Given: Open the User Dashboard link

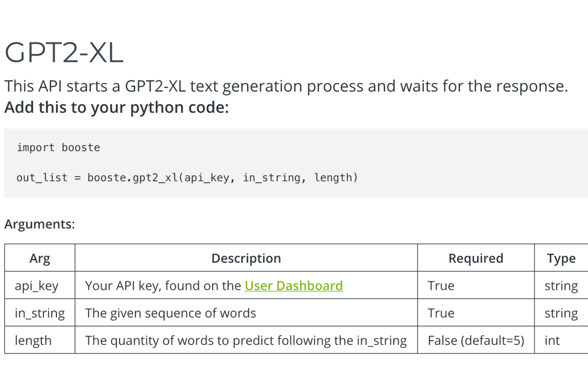Looking at the screenshot, I should tap(293, 286).
